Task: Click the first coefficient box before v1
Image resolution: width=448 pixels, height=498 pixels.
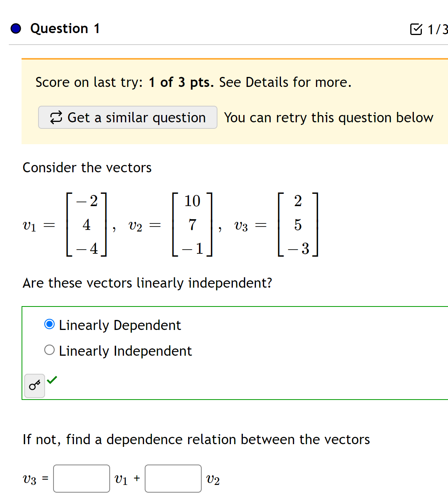Action: (81, 478)
